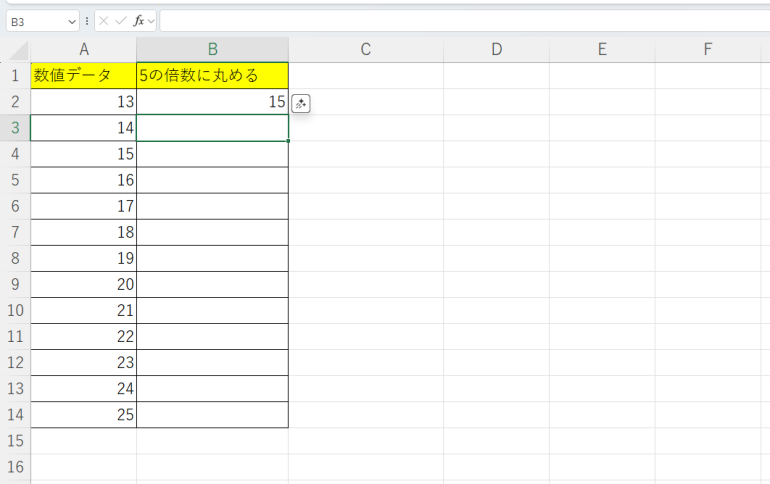Image resolution: width=770 pixels, height=484 pixels.
Task: Select row 2 header
Action: [x=15, y=102]
